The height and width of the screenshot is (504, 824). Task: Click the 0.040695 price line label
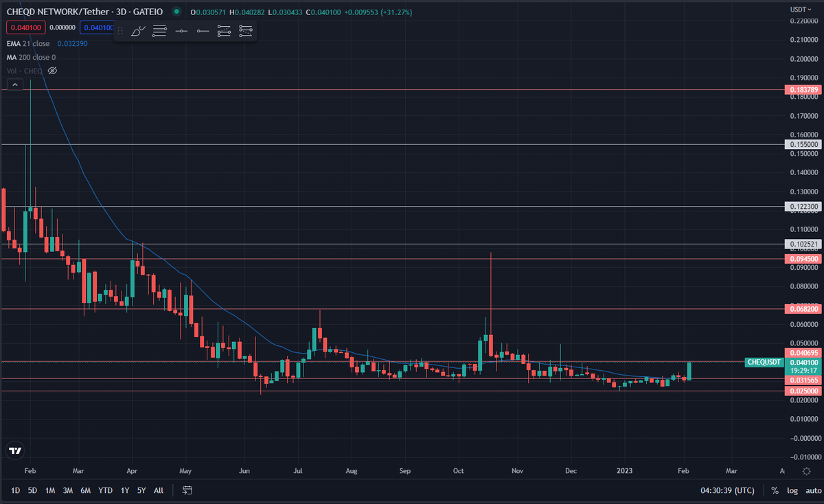[x=802, y=353]
